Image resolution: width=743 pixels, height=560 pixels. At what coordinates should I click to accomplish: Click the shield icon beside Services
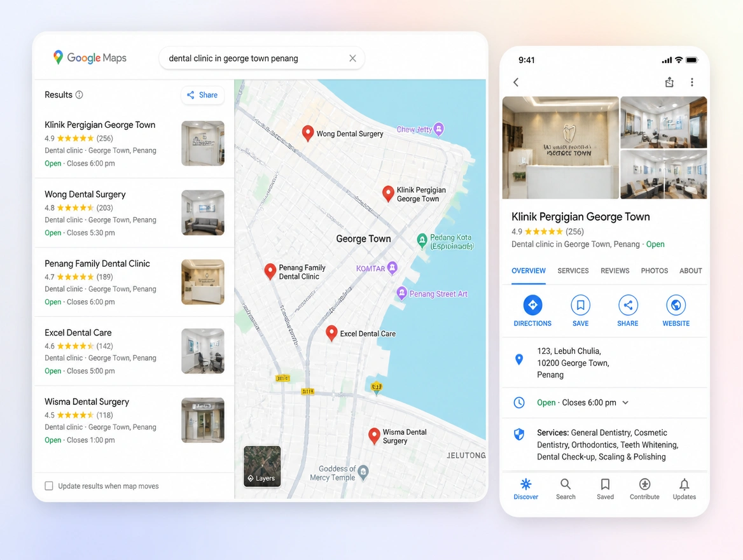click(x=519, y=435)
